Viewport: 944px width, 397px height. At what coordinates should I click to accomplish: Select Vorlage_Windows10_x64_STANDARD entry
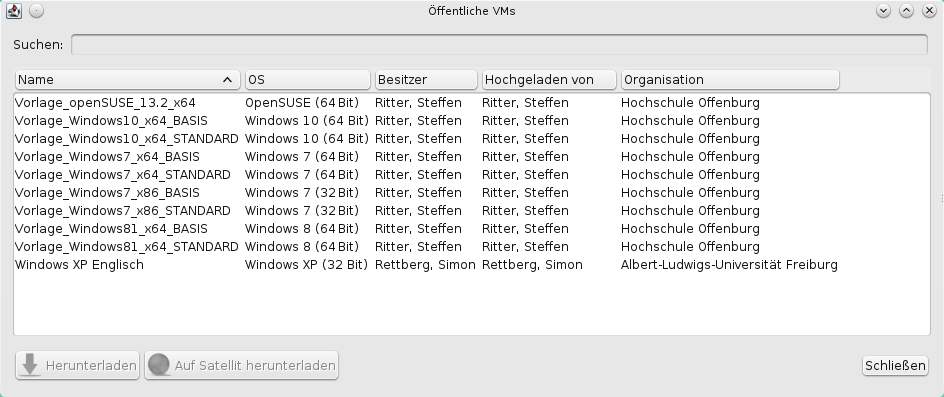point(472,139)
